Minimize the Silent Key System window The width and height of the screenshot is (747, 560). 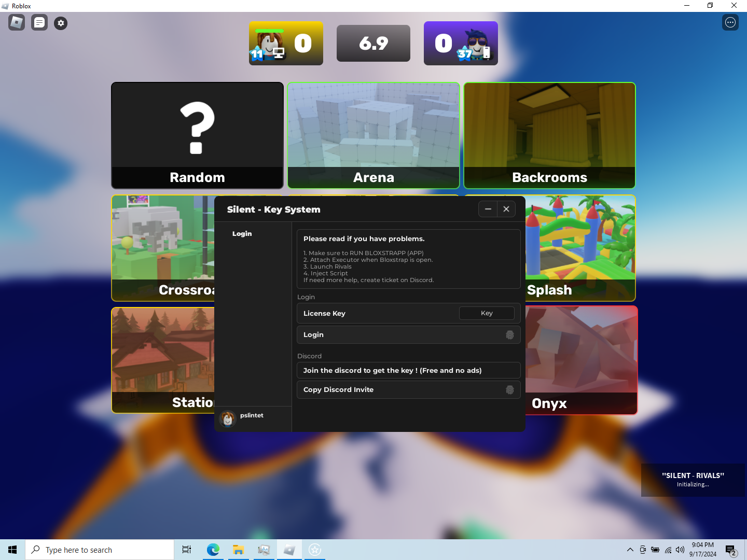point(488,209)
